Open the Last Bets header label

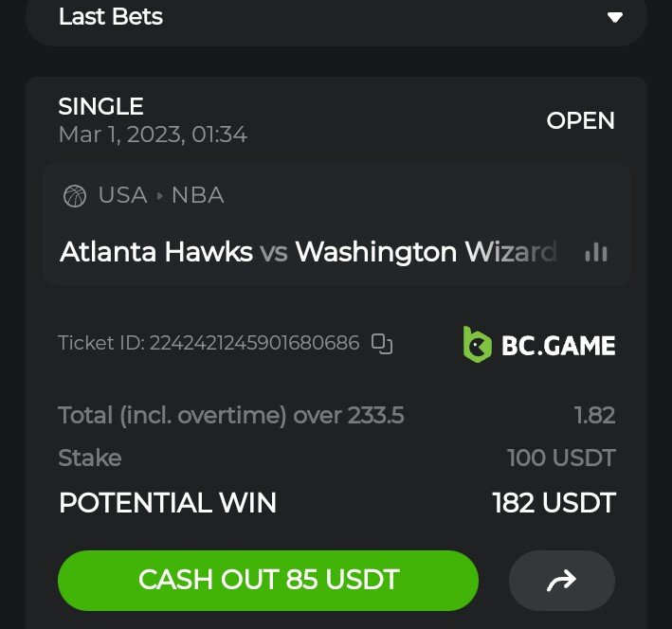click(x=111, y=17)
